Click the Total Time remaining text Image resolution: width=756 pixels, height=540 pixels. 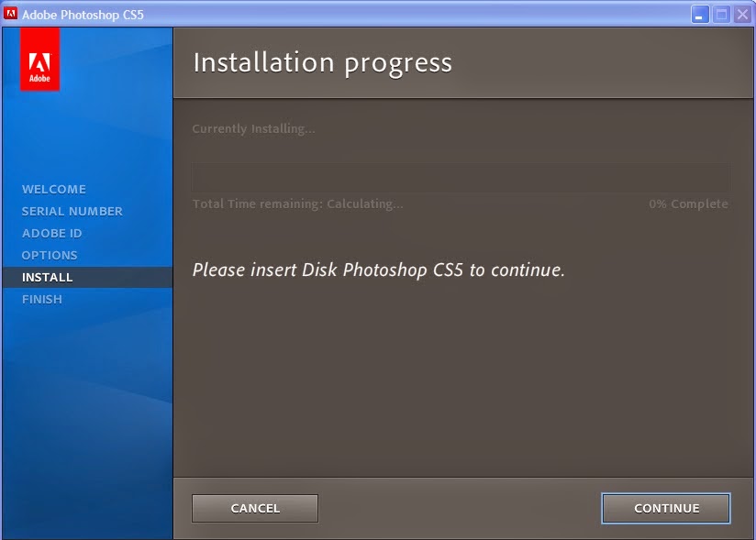(x=297, y=204)
